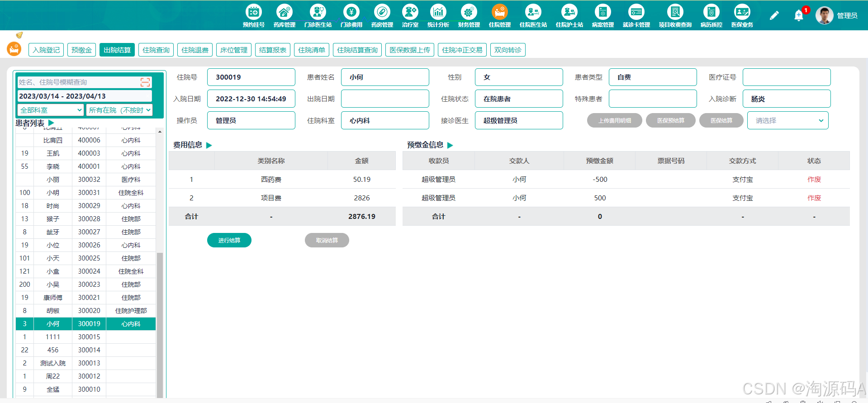This screenshot has height=403, width=868.
Task: Open the 请选择 dropdown next to 医保结算
Action: (x=787, y=120)
